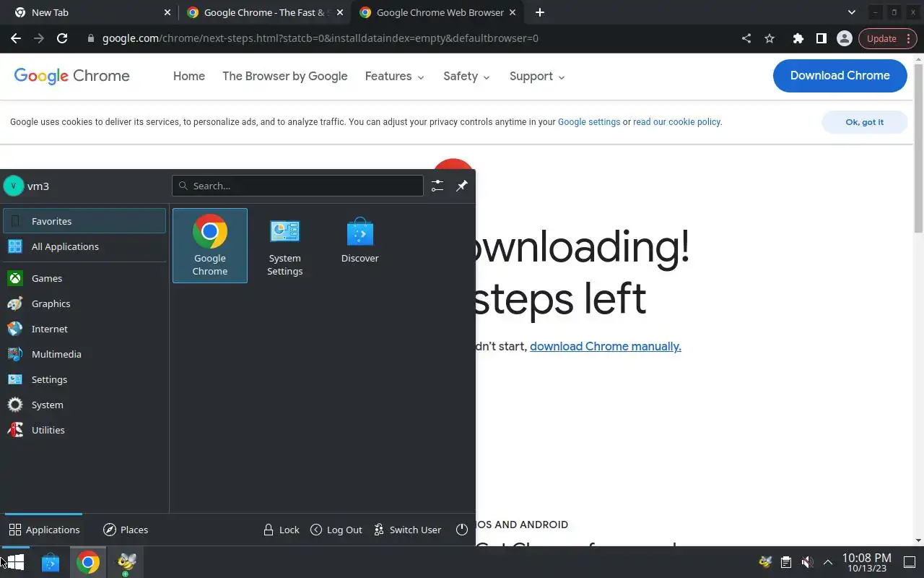Image resolution: width=924 pixels, height=578 pixels.
Task: Switch to the Places tab
Action: (126, 530)
